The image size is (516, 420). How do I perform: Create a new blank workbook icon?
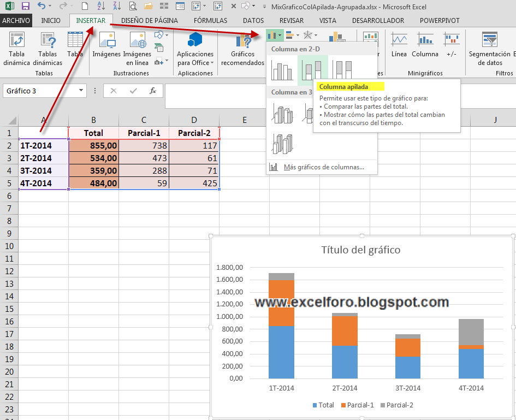[x=85, y=6]
